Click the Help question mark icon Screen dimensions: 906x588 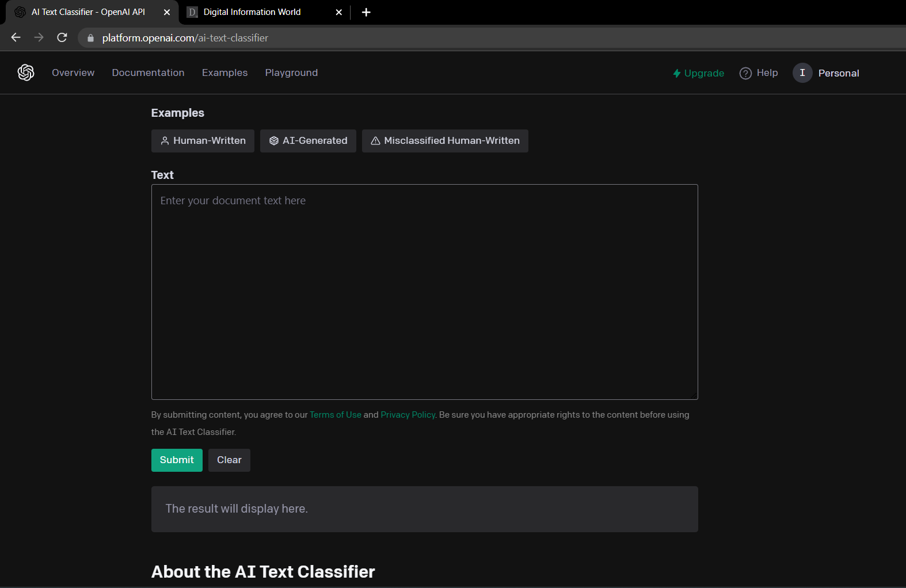(745, 73)
